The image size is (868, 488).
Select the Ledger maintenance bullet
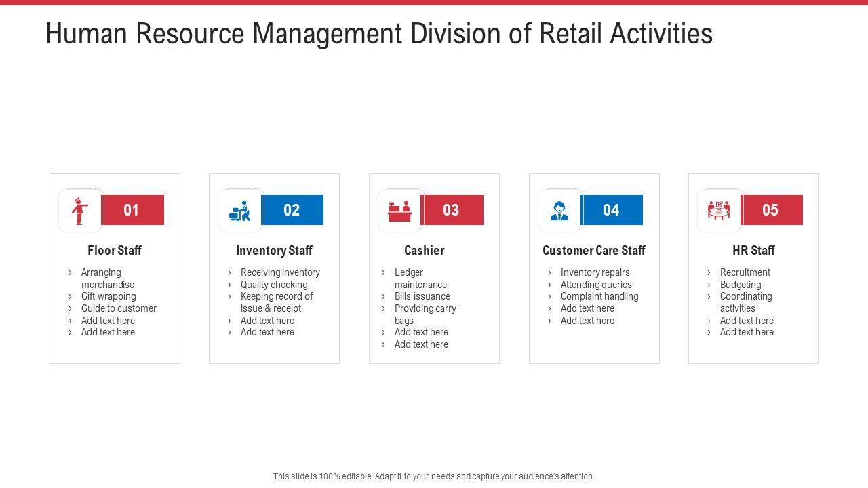pos(420,279)
